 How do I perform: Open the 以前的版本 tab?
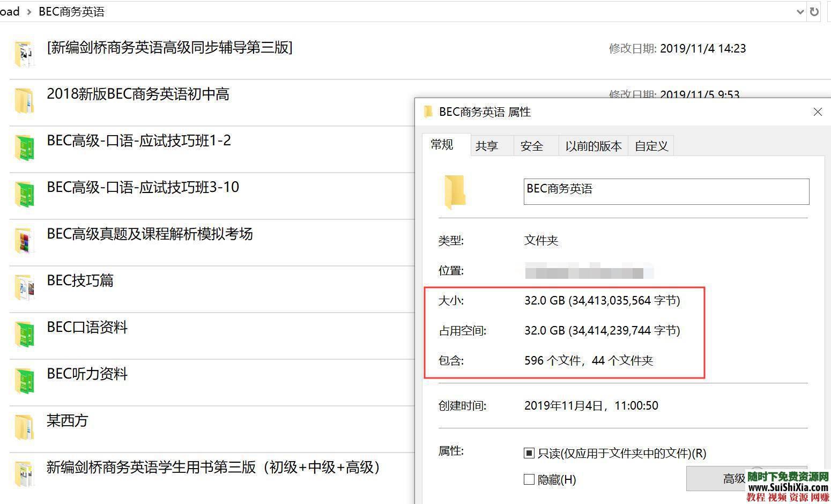pos(592,145)
